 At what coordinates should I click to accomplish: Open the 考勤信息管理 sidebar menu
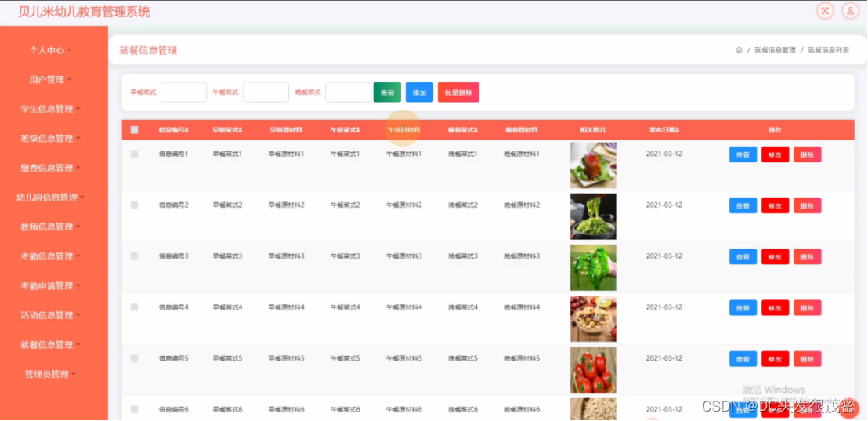(x=51, y=256)
